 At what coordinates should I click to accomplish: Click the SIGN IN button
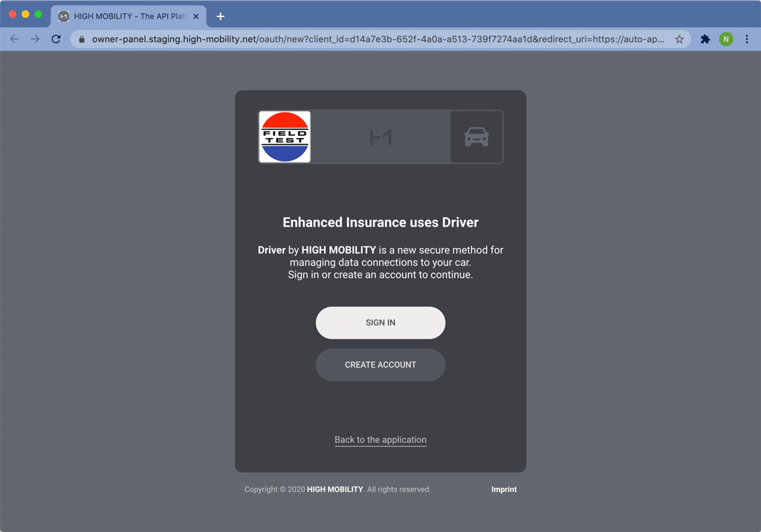tap(380, 322)
